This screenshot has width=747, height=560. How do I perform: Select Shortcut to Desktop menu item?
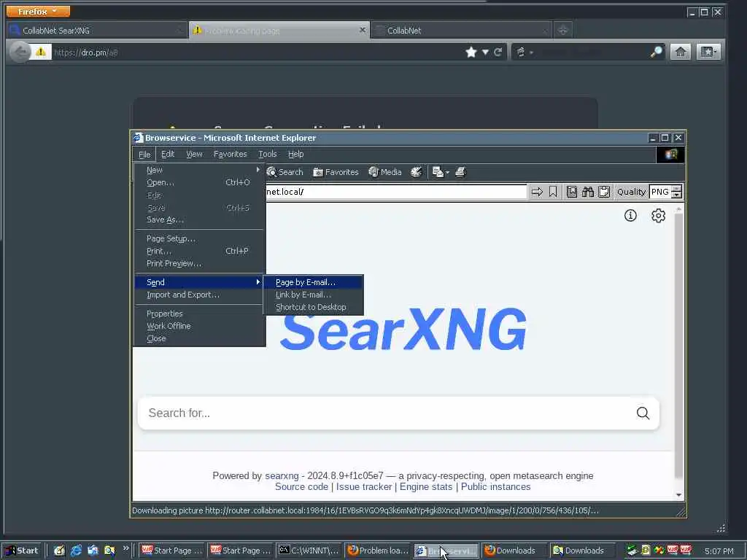coord(314,307)
